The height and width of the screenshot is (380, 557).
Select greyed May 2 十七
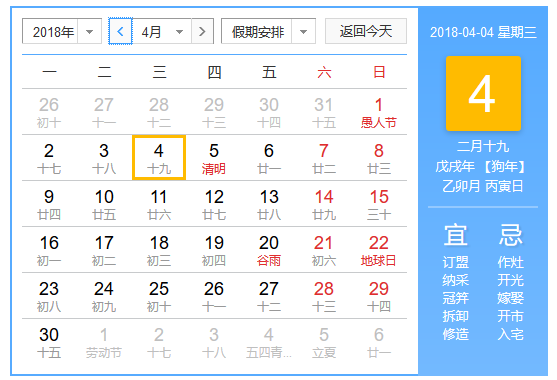(159, 342)
